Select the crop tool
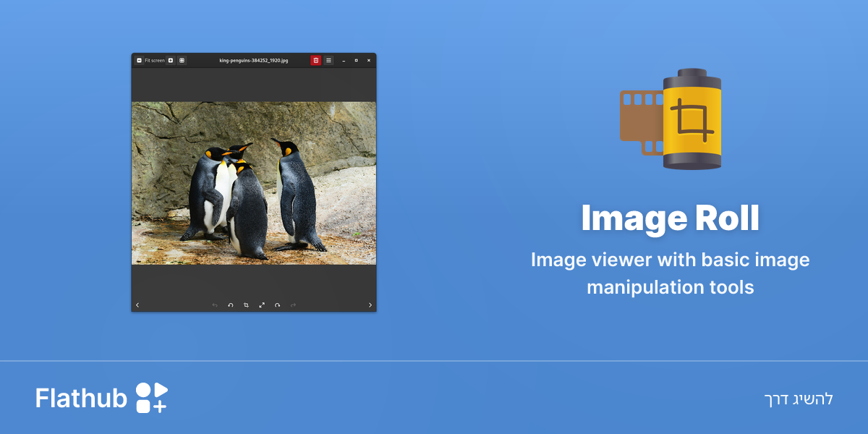This screenshot has width=868, height=434. [x=246, y=305]
